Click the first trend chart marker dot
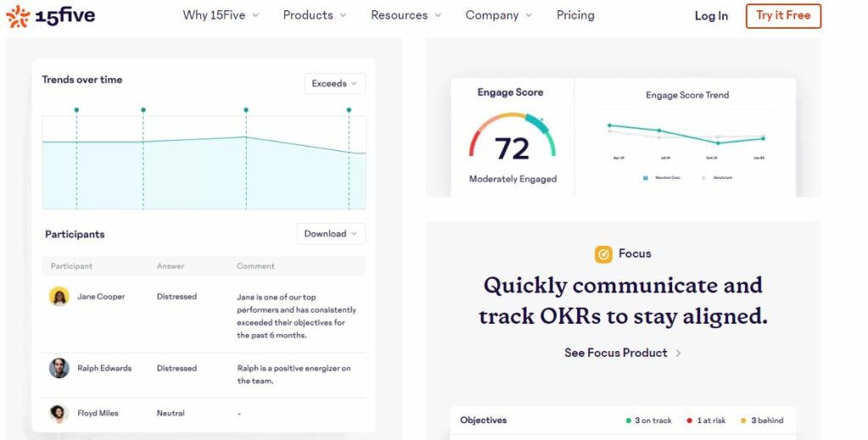 [x=76, y=110]
